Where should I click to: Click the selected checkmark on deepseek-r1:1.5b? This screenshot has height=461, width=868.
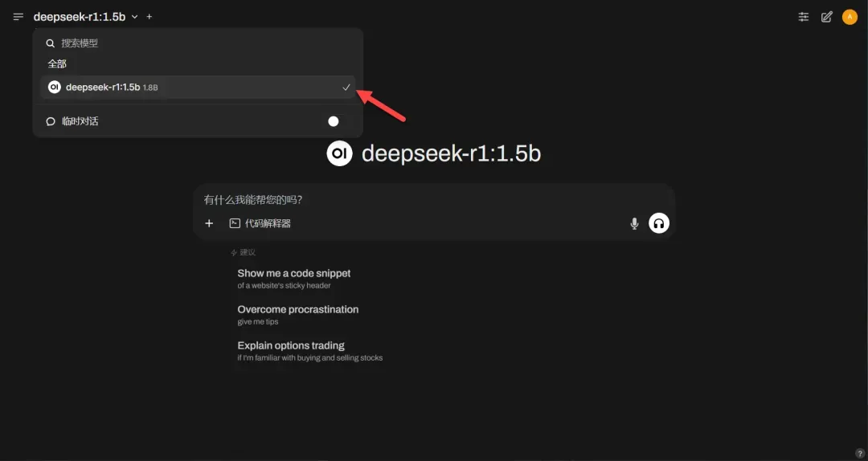click(346, 88)
